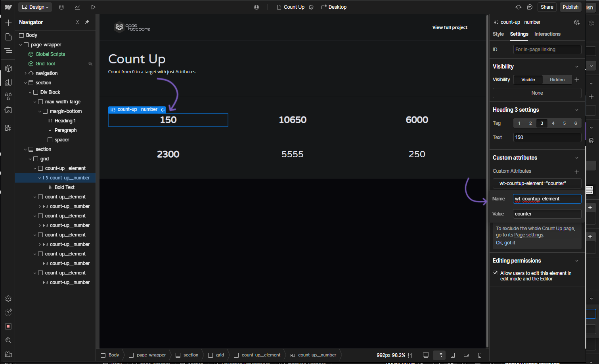Viewport: 599px width, 364px height.
Task: Collapse all in Navigator panel
Action: point(77,22)
